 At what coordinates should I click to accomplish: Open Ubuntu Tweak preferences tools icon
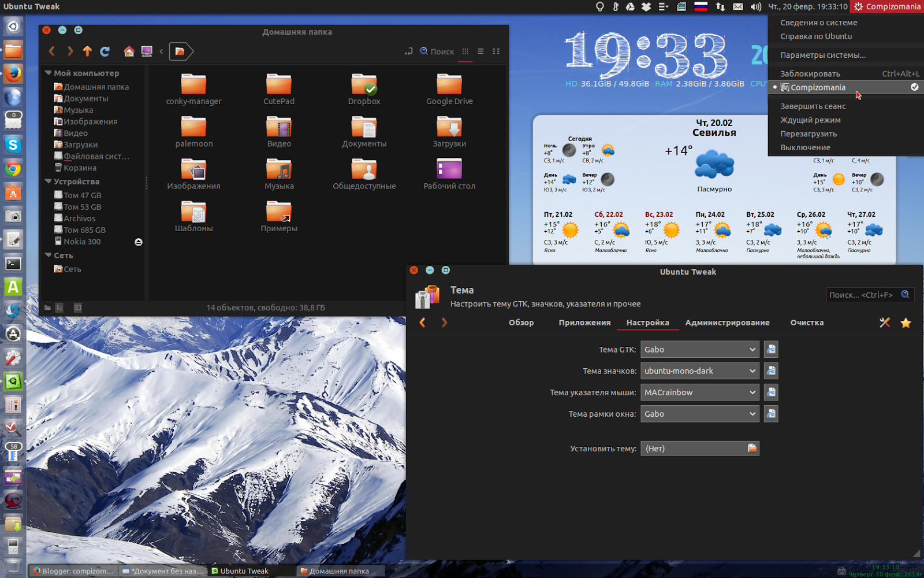click(885, 323)
